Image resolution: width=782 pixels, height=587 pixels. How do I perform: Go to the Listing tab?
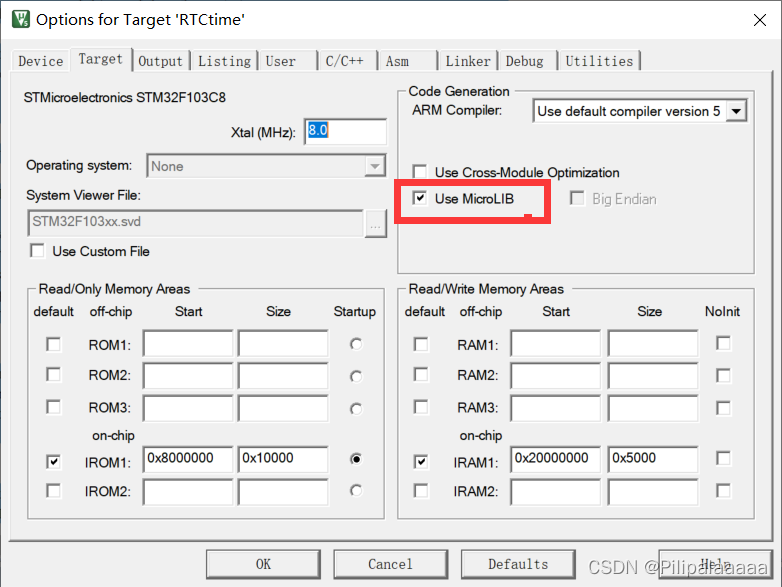[x=224, y=61]
